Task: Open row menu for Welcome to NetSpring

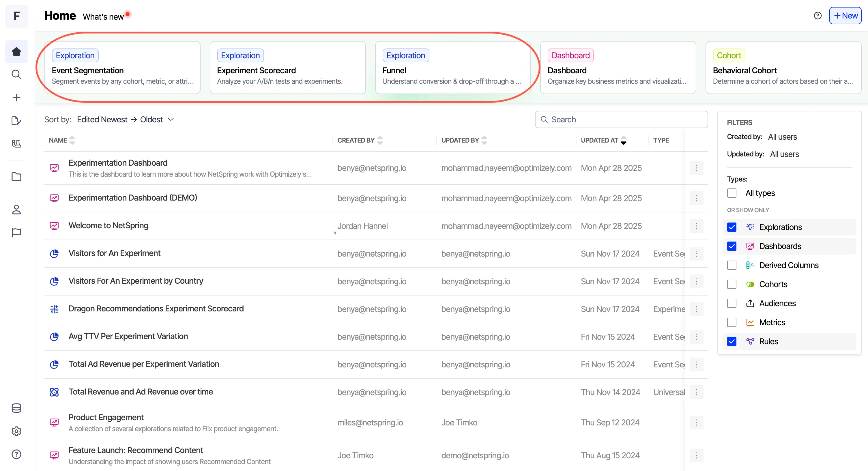Action: [x=697, y=226]
